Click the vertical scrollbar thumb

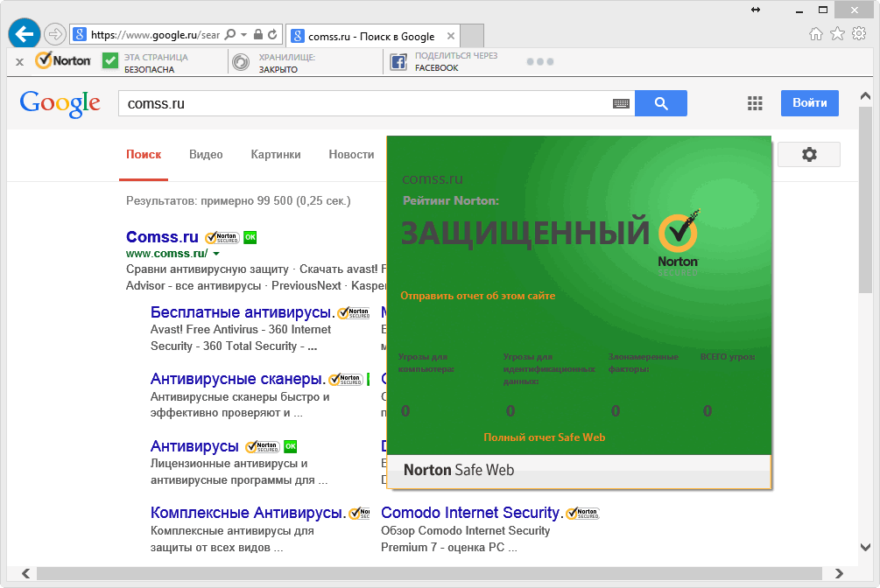(x=865, y=199)
